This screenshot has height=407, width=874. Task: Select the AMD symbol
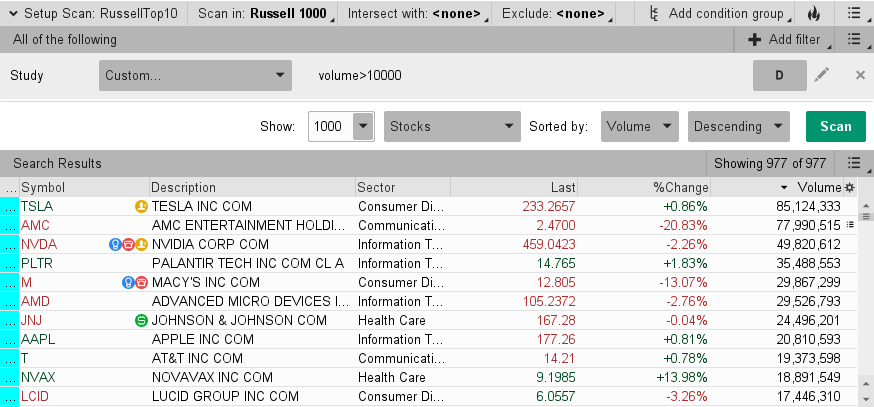pos(35,302)
